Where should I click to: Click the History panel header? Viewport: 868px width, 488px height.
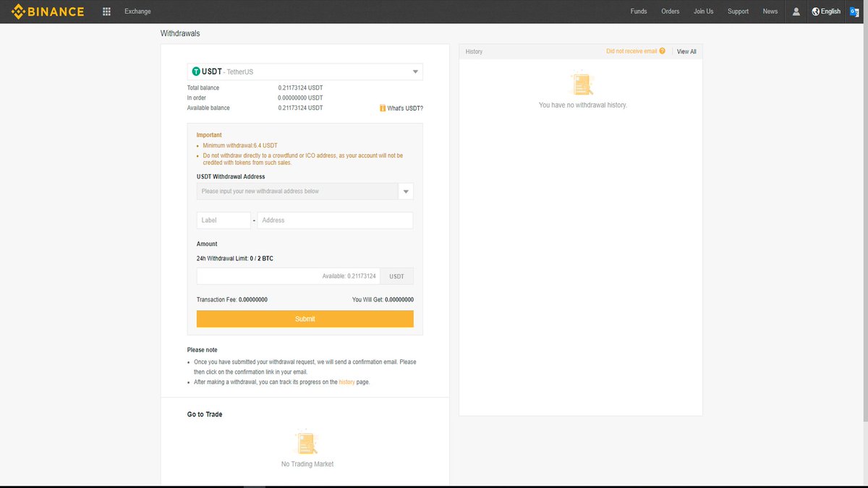pyautogui.click(x=474, y=51)
